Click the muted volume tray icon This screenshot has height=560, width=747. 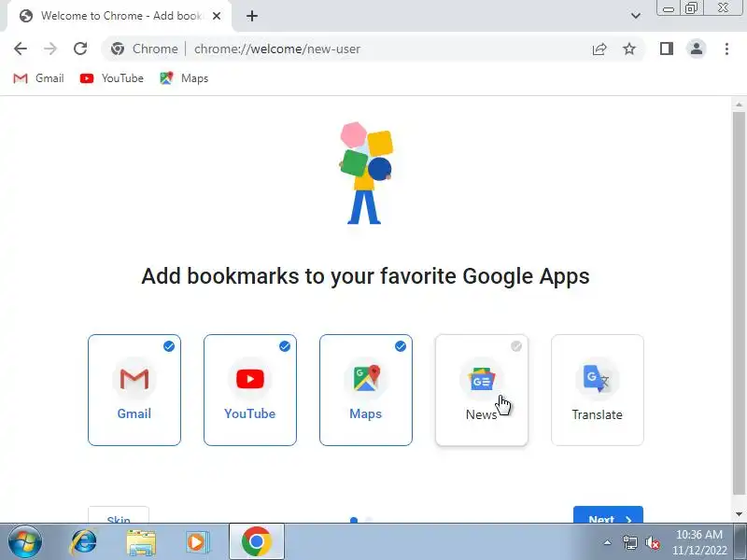(652, 542)
